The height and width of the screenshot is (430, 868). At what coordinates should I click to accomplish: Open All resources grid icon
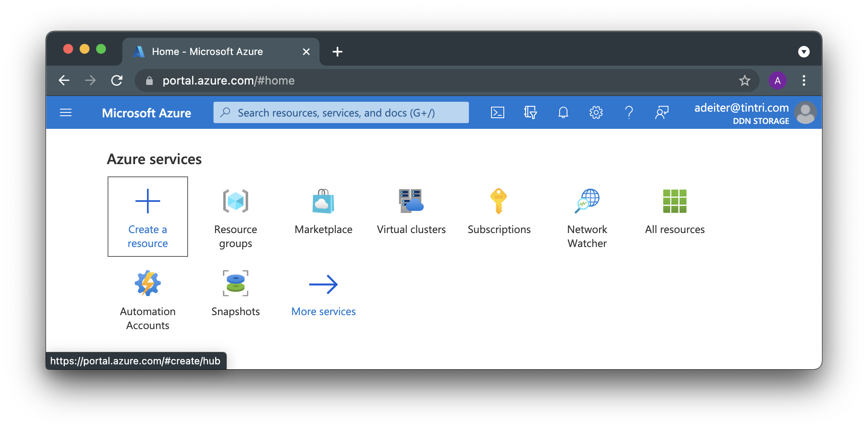[x=675, y=201]
